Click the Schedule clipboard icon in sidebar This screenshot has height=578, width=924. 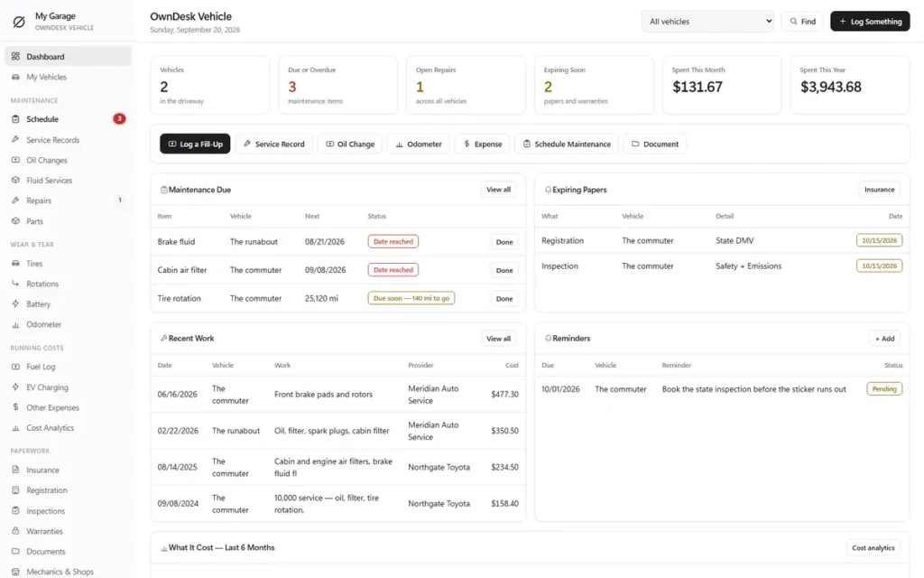coord(15,118)
